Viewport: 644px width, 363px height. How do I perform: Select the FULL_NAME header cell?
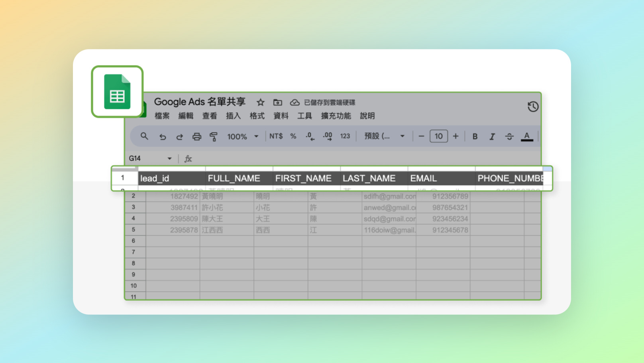tap(239, 178)
